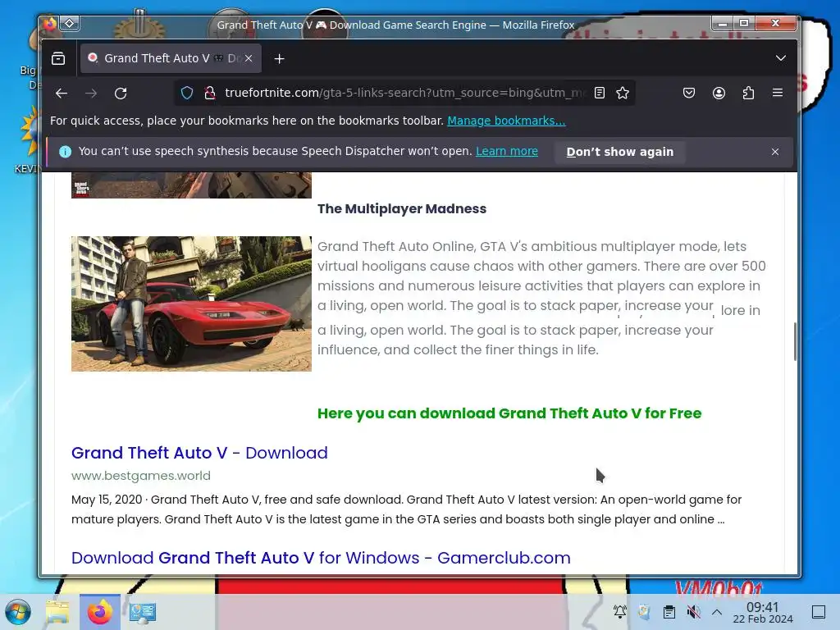This screenshot has height=630, width=840.
Task: Toggle reader view icon in address bar
Action: click(600, 94)
